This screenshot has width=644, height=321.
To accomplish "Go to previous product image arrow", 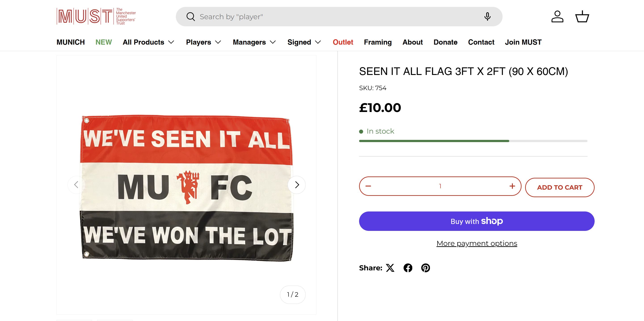I will [x=76, y=185].
